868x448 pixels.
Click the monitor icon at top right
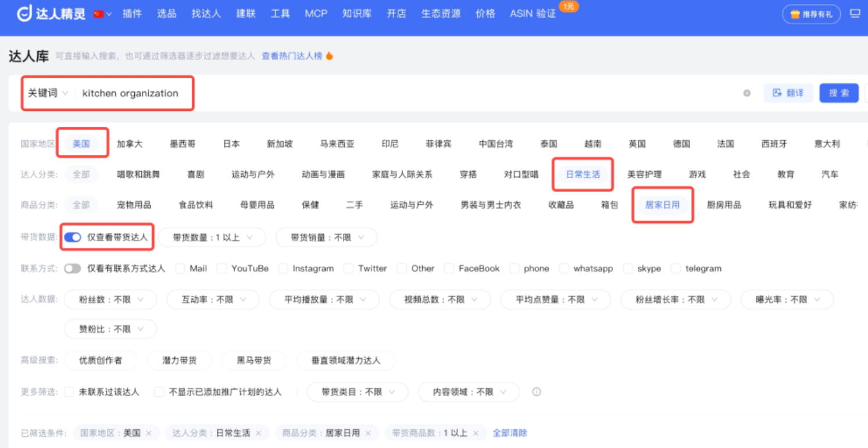point(855,13)
